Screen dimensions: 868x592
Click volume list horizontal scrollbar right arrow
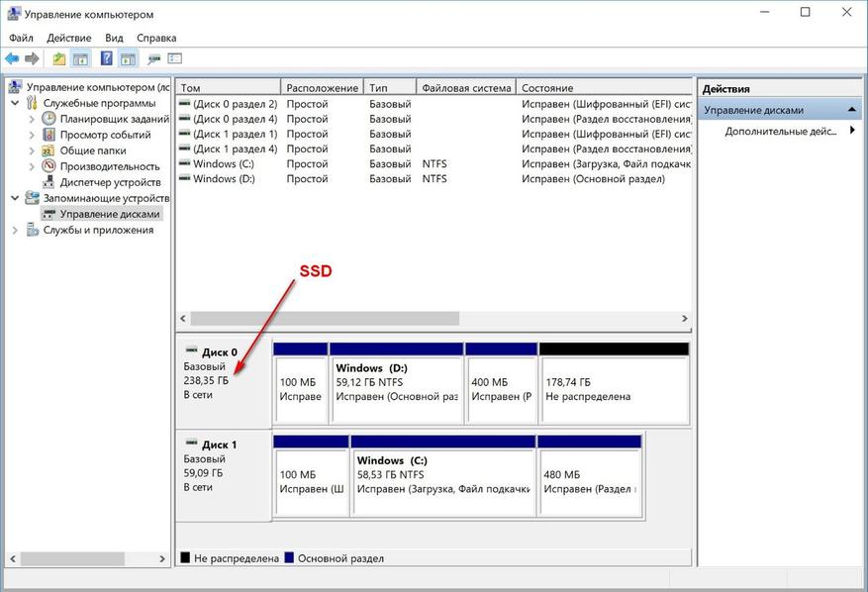pyautogui.click(x=685, y=319)
